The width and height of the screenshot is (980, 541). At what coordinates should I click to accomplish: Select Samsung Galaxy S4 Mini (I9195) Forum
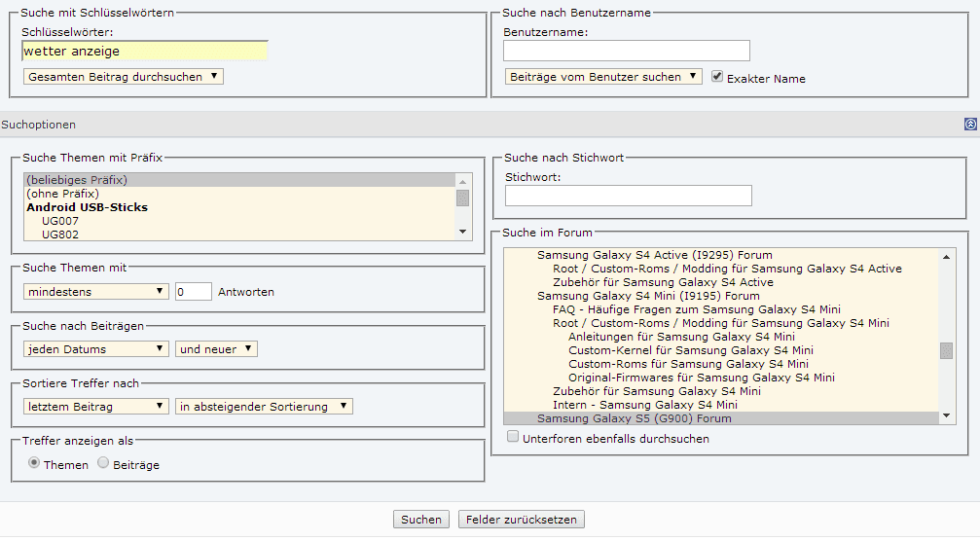coord(721,296)
